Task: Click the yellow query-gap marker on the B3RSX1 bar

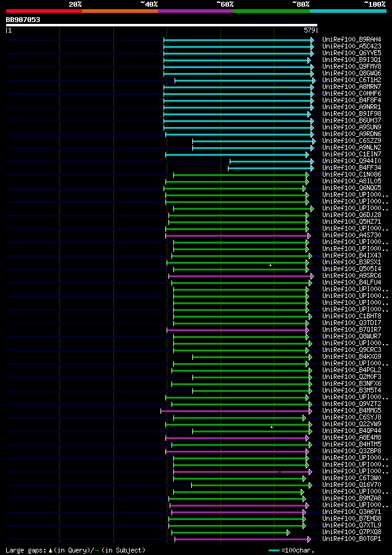Action: [x=270, y=265]
